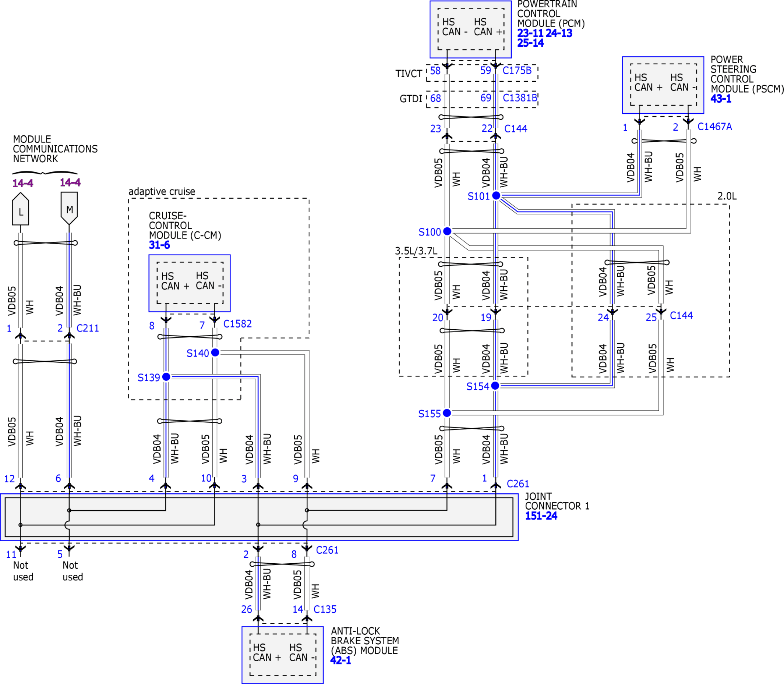784x684 pixels.
Task: Click the ABS module component box
Action: click(283, 655)
